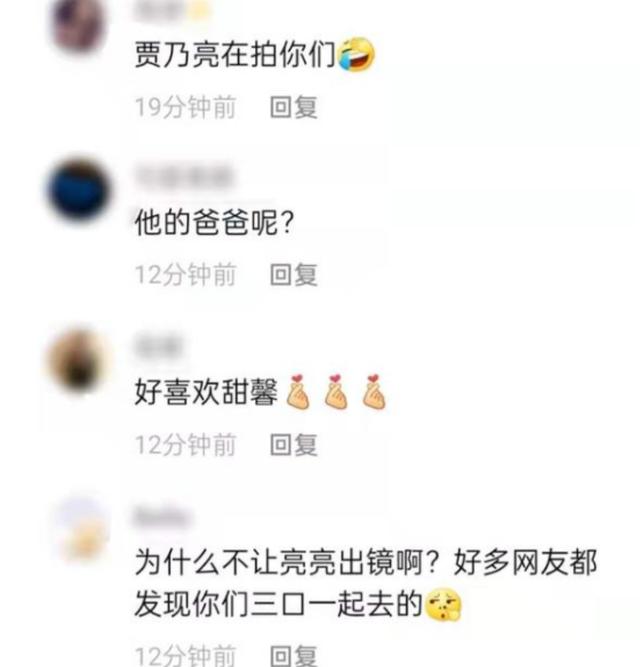640x667 pixels.
Task: Select the comment text 他的爸爸呢?
Action: [214, 222]
